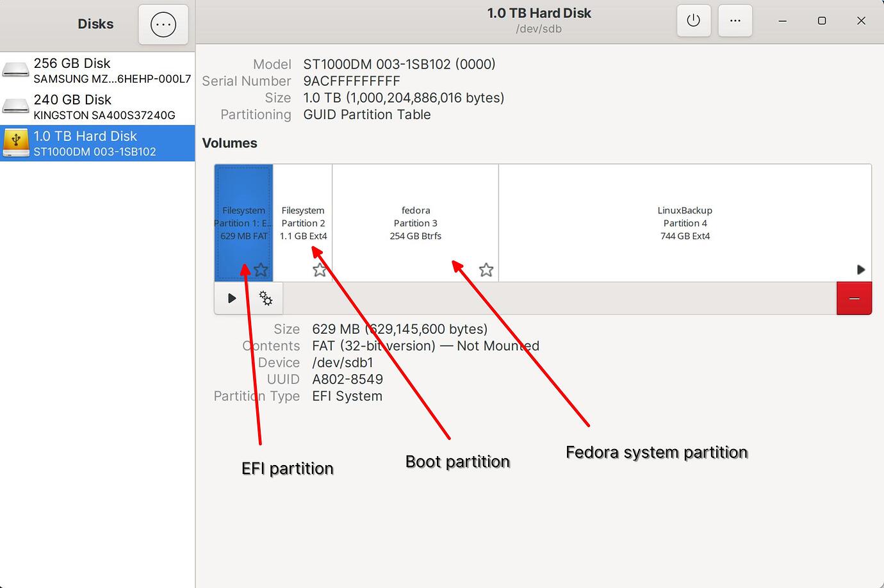The width and height of the screenshot is (884, 588).
Task: Star the EFI System Partition 1
Action: (261, 270)
